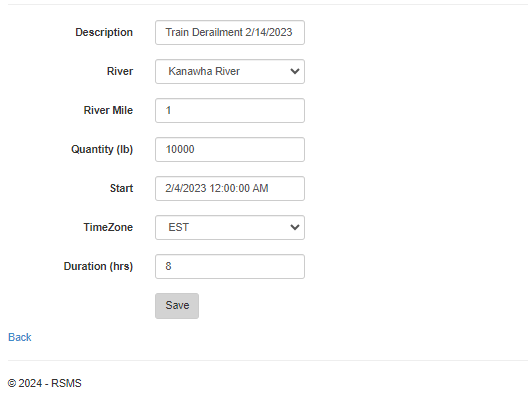This screenshot has width=528, height=398.
Task: Open the TimeZone dropdown showing EST
Action: 230,228
